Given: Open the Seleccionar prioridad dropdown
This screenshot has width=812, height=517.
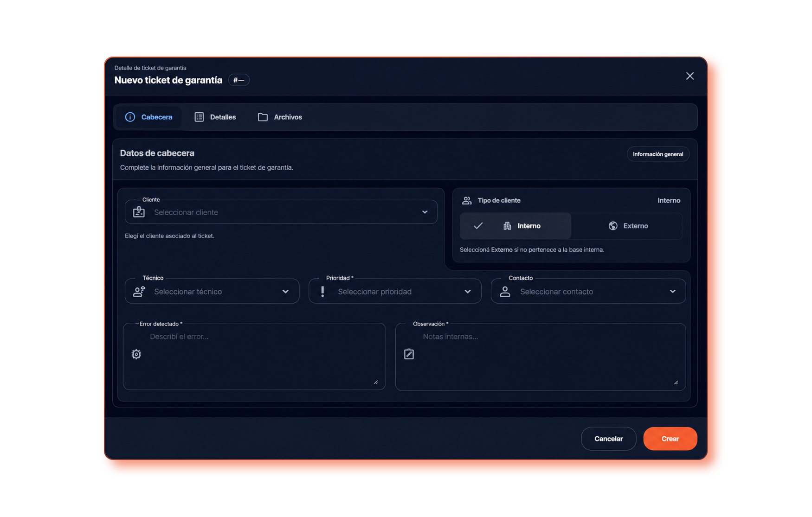Looking at the screenshot, I should (x=395, y=291).
